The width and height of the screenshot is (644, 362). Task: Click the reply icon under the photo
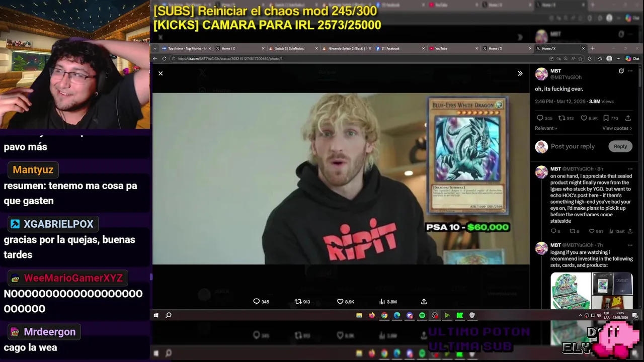click(256, 301)
